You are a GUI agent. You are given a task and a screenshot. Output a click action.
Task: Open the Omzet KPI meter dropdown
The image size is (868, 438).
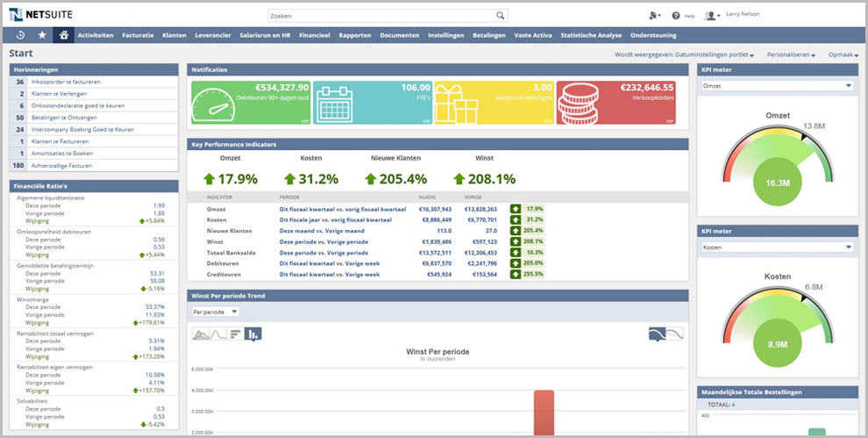click(x=777, y=85)
